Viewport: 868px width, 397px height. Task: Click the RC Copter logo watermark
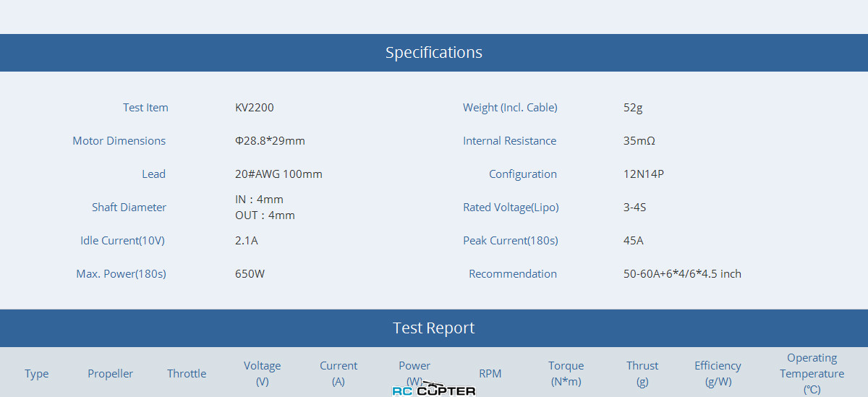coord(434,390)
